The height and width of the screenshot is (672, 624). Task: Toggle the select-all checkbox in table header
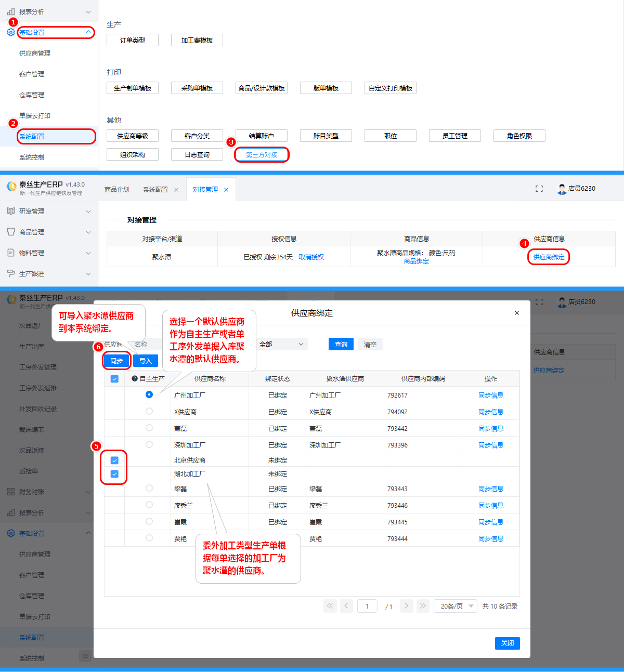pyautogui.click(x=114, y=379)
